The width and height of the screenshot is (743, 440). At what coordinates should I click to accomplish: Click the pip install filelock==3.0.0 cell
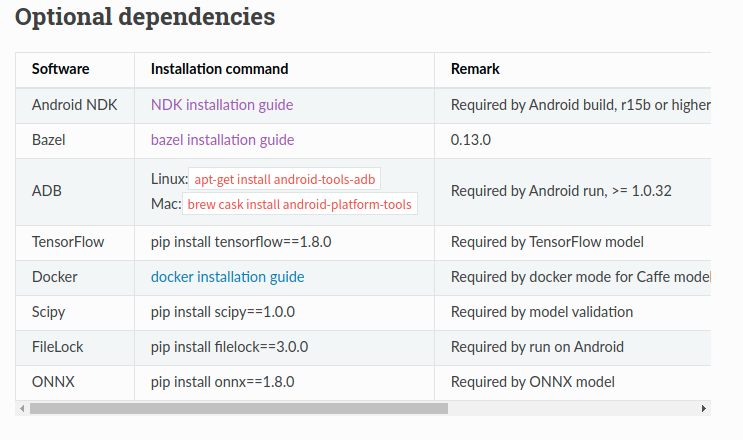click(x=229, y=346)
